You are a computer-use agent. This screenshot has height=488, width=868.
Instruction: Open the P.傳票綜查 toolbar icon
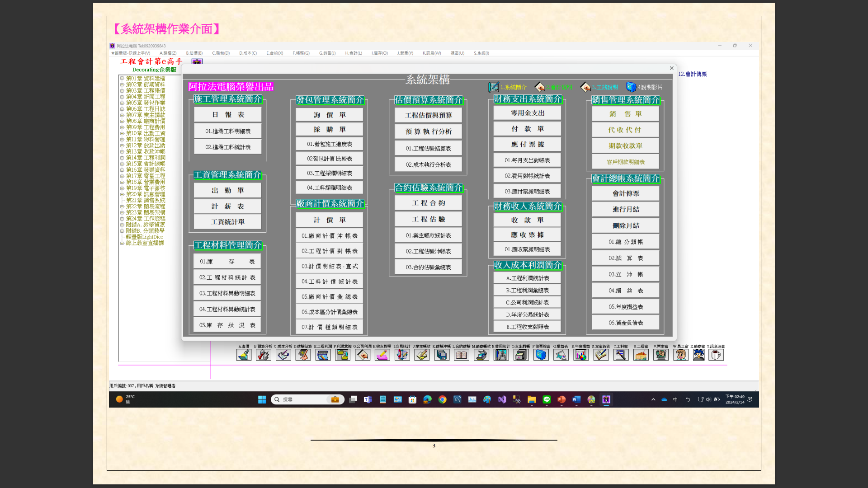click(541, 355)
